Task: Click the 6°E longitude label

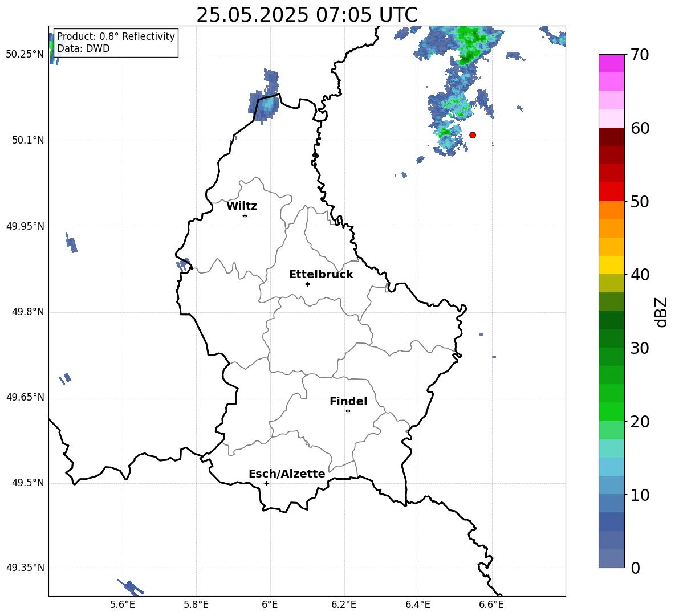Action: [x=270, y=605]
